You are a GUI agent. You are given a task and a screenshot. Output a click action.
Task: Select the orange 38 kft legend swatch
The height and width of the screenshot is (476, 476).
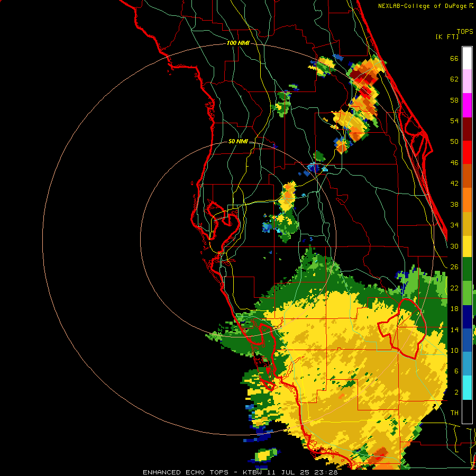pyautogui.click(x=467, y=200)
